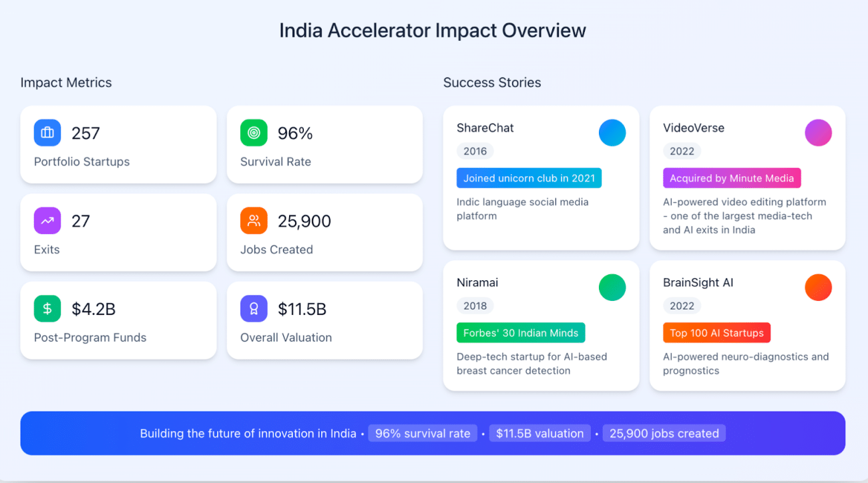Click the orange people Jobs Created icon

[254, 221]
